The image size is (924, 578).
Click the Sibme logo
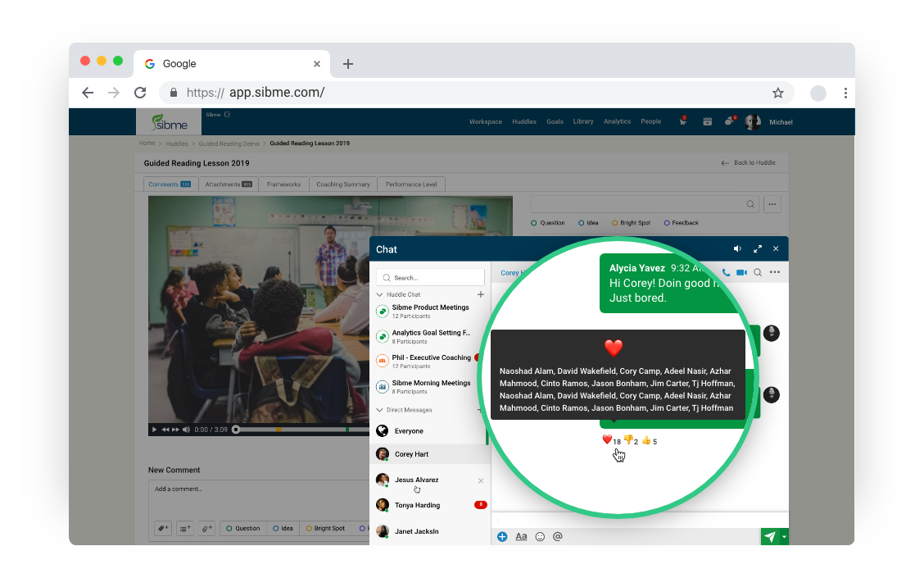pos(170,122)
